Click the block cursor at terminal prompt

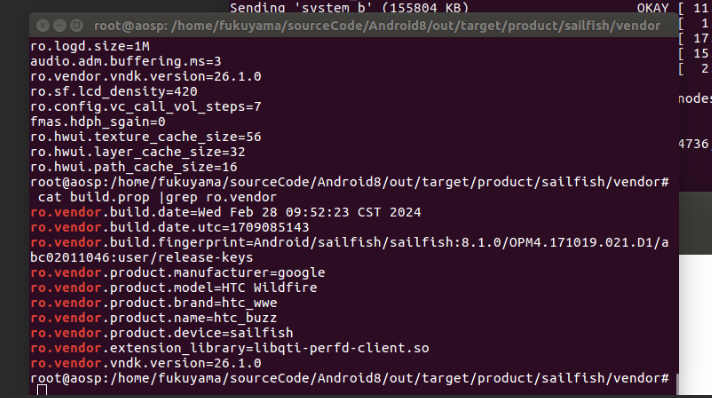(x=42, y=390)
